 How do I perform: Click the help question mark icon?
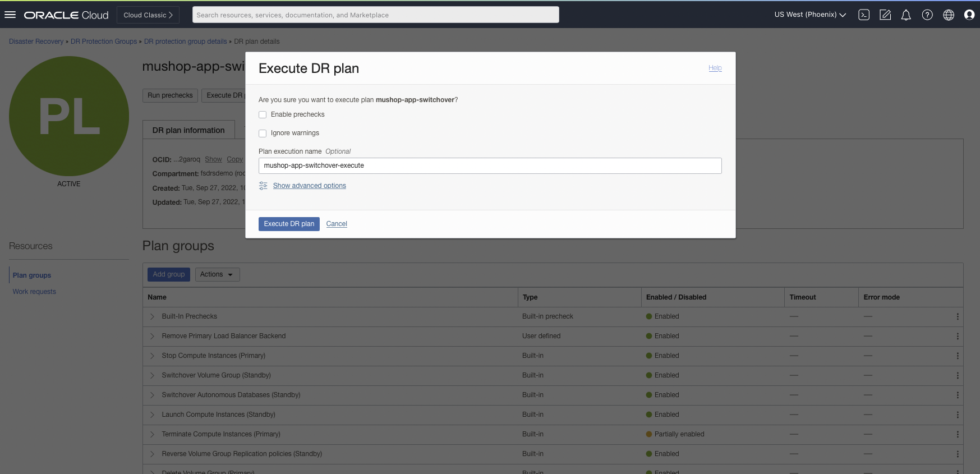click(927, 15)
